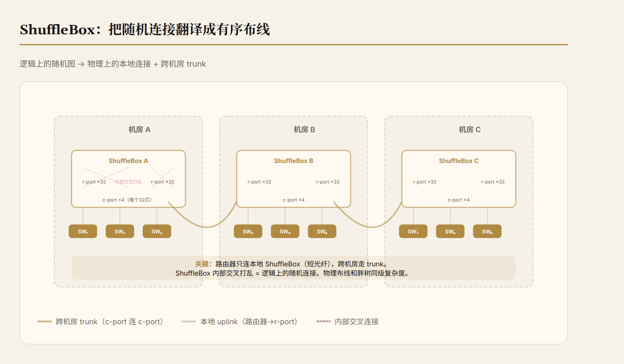Select the ShuffleBox B label
Viewport: 624px width, 364px height.
(294, 161)
